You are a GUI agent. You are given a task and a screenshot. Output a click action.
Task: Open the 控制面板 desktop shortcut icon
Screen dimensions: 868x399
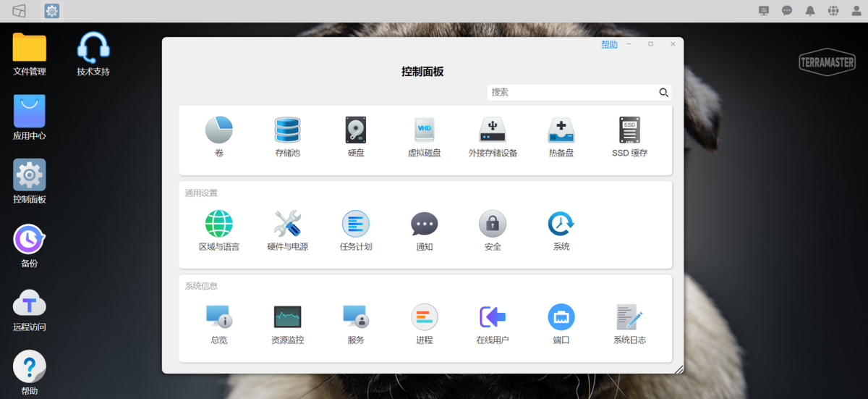[30, 175]
